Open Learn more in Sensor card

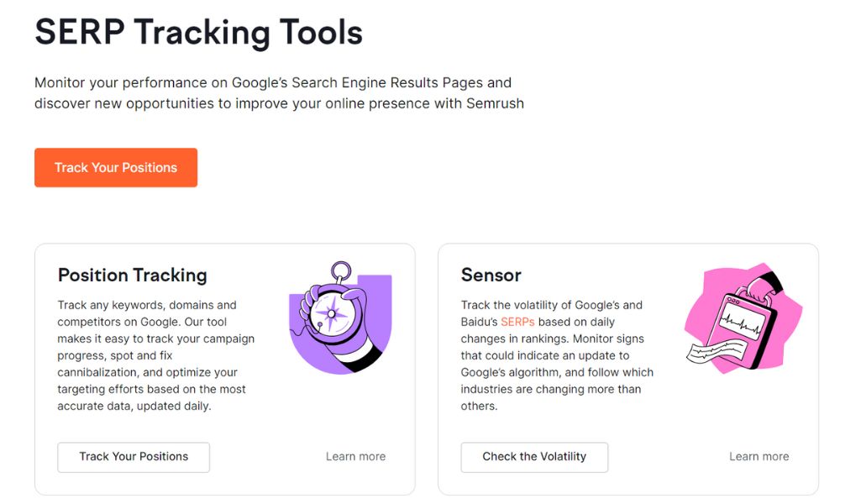pos(759,457)
